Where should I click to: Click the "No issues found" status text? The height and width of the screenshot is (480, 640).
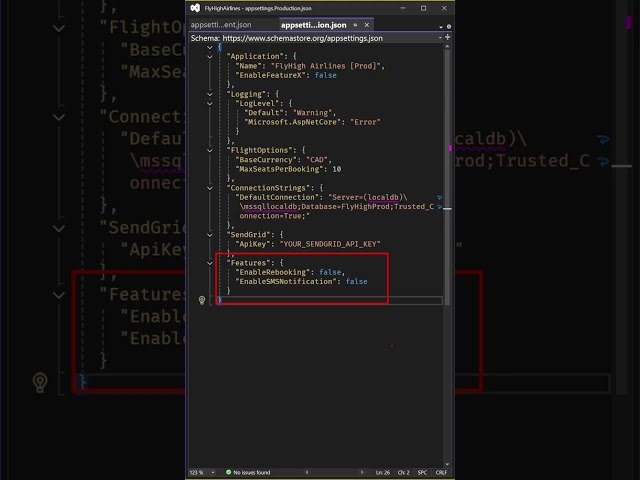click(252, 472)
